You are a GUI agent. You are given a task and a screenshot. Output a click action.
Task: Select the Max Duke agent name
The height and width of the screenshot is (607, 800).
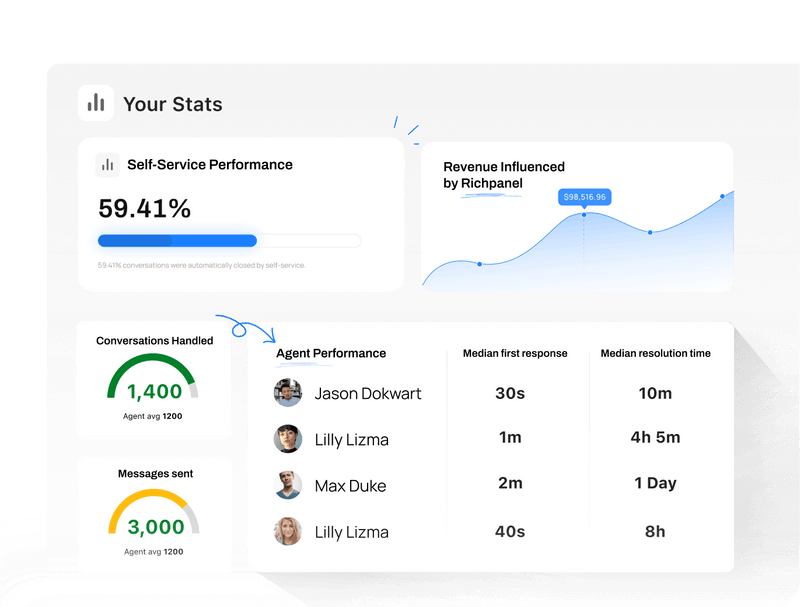[x=350, y=486]
